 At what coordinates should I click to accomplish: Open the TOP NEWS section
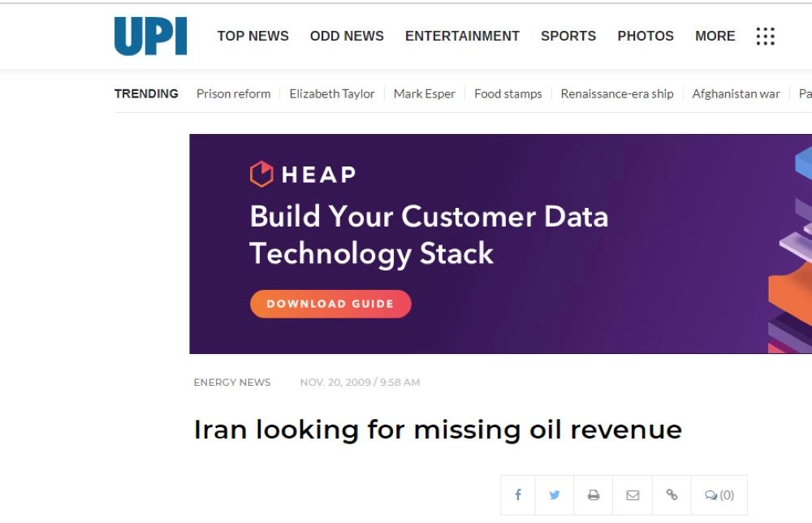coord(253,37)
